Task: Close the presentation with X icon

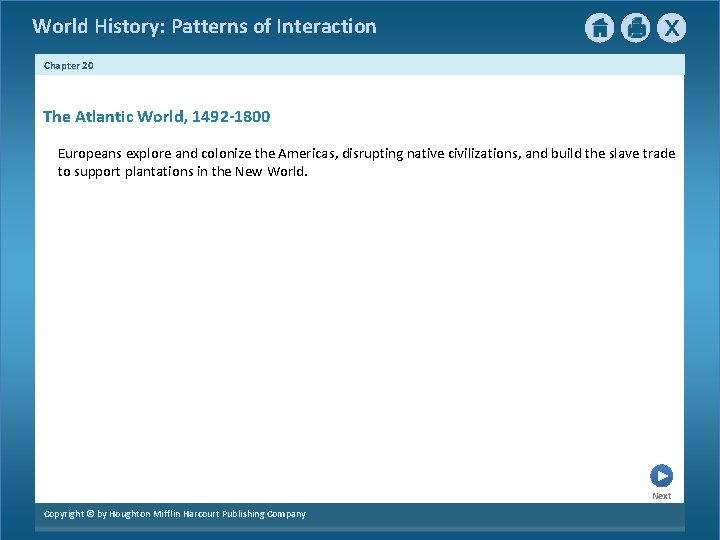Action: coord(671,28)
